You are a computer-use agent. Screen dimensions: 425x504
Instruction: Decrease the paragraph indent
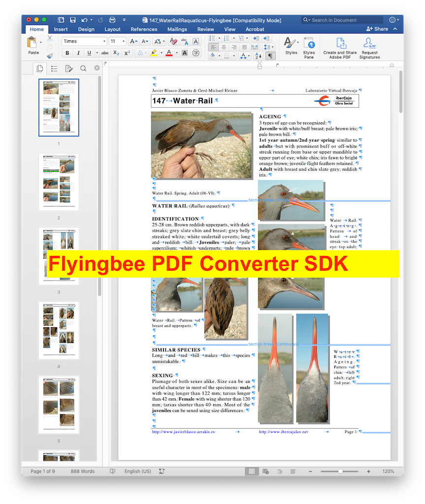click(x=256, y=38)
